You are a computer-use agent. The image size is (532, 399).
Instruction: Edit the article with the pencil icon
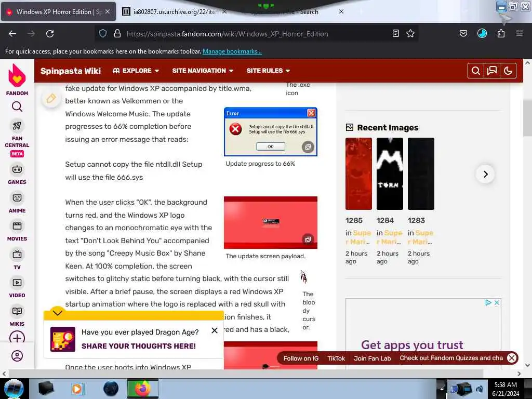pyautogui.click(x=51, y=98)
